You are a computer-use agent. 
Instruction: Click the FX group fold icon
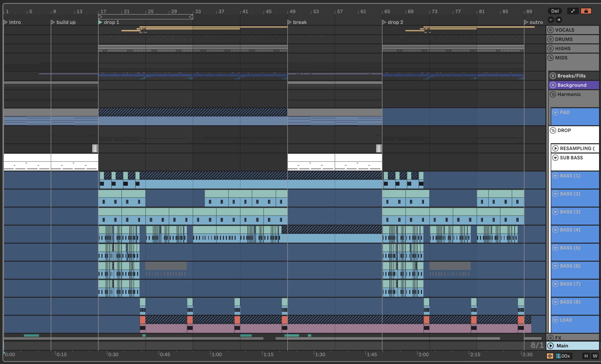tap(551, 338)
